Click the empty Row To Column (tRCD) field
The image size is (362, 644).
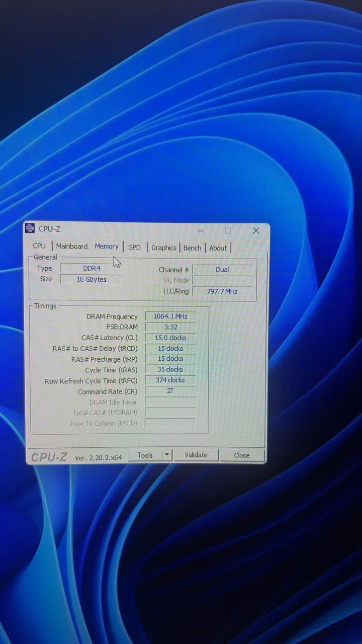(170, 423)
